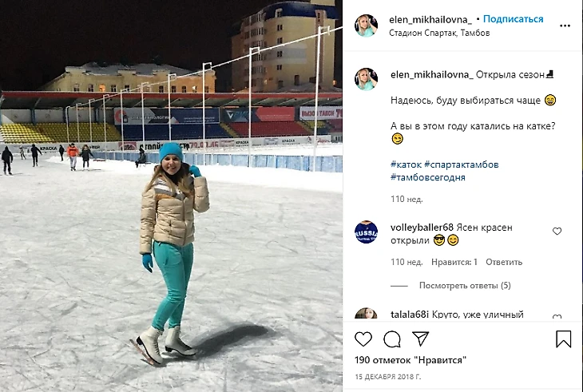This screenshot has height=392, width=583.
Task: Open the volleyballer68 avatar
Action: click(x=367, y=232)
